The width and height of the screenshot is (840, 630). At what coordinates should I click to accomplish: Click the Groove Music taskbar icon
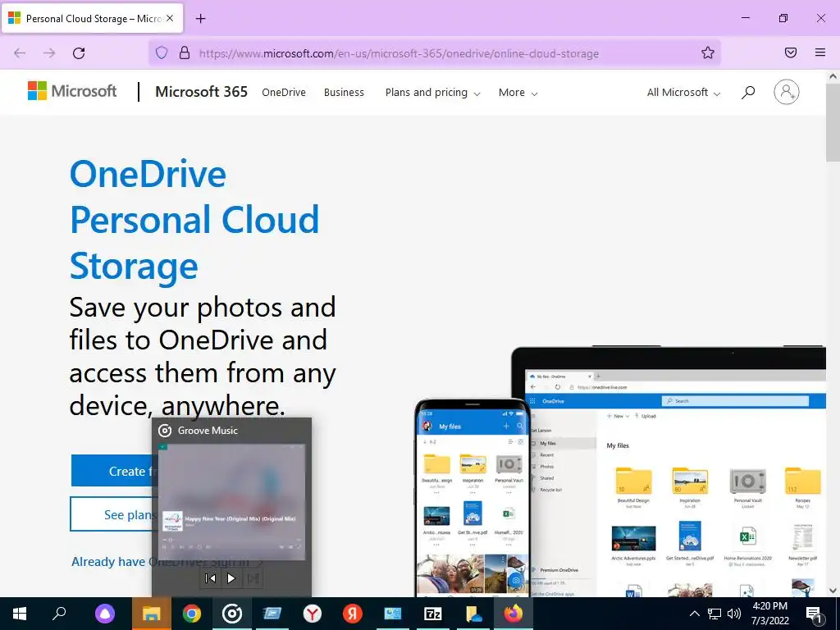click(x=232, y=614)
